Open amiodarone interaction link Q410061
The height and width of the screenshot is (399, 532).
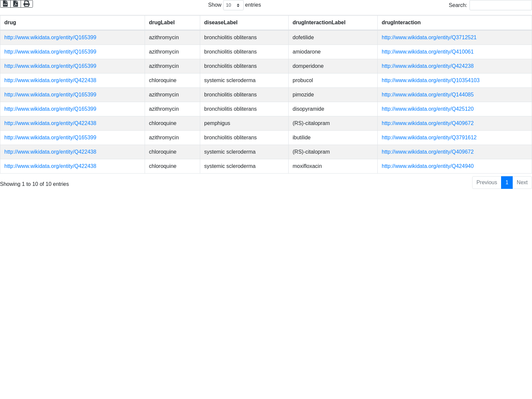(428, 52)
